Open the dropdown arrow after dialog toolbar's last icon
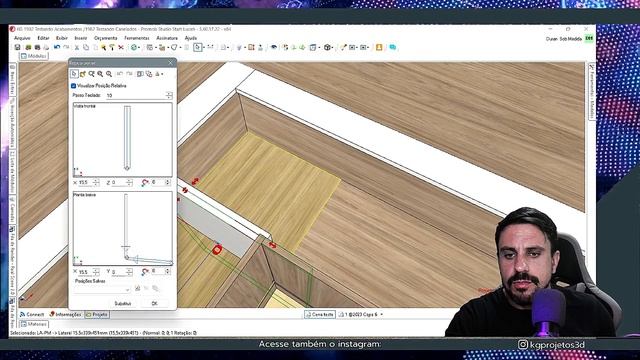Viewport: 640px width, 360px height. point(162,74)
